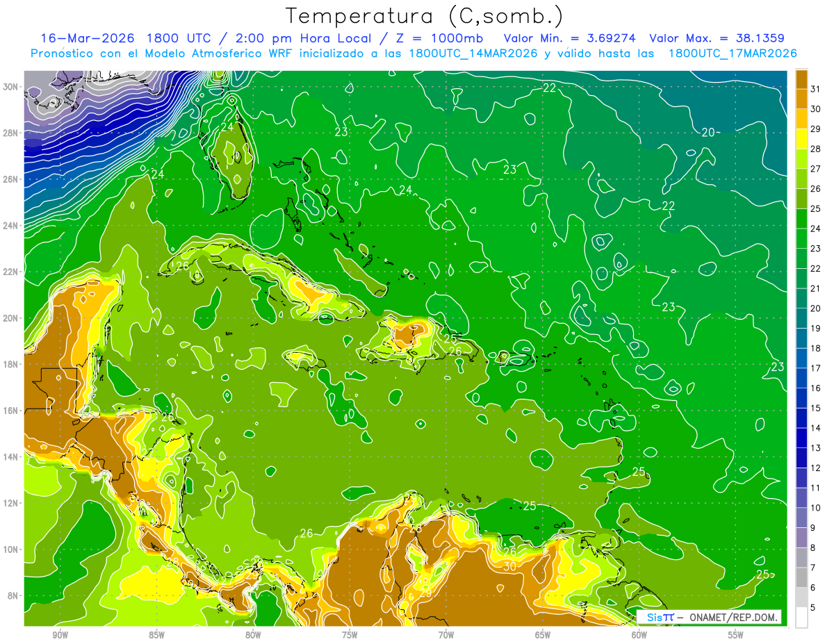The image size is (834, 644).
Task: Click the 85W longitude axis label
Action: [x=156, y=635]
